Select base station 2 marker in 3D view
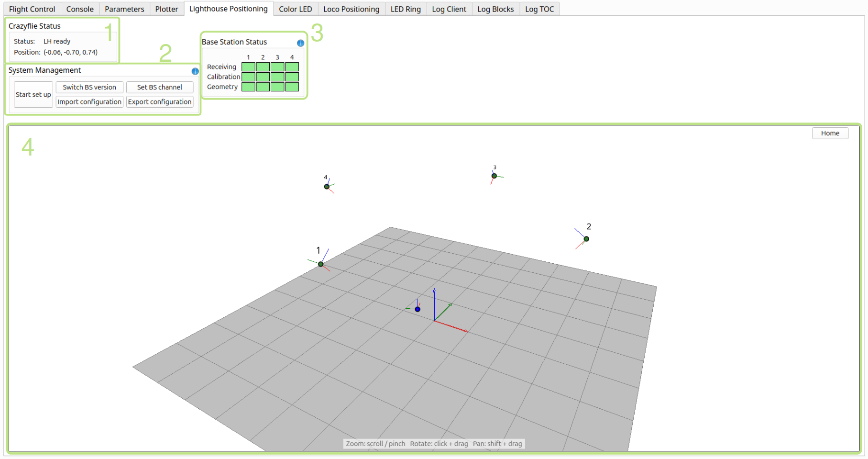Screen dimensions: 868x459 (x=586, y=239)
